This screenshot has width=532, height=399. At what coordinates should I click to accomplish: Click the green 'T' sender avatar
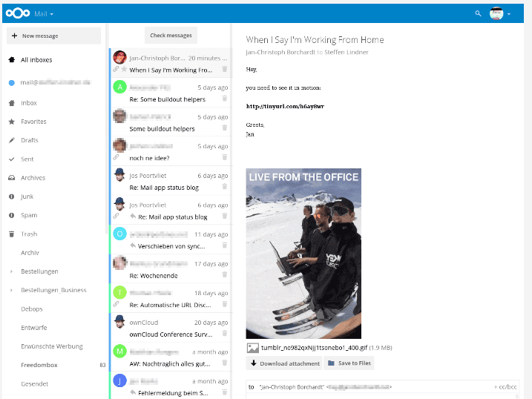click(119, 292)
